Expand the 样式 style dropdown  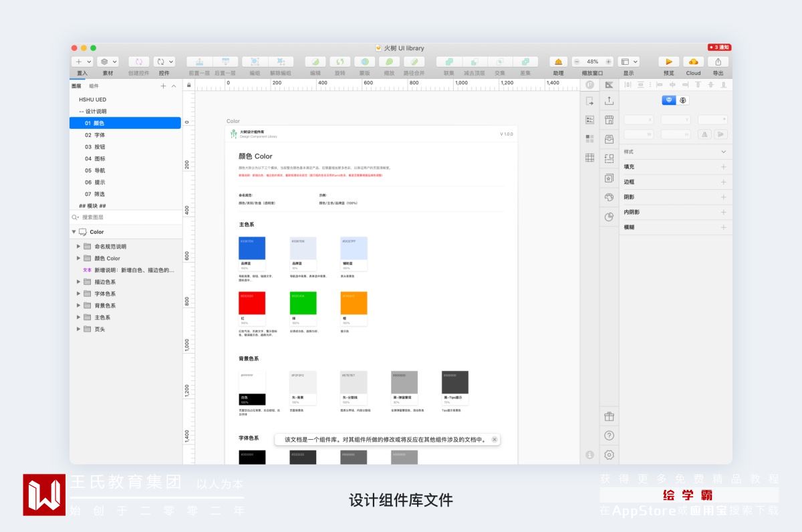[723, 152]
